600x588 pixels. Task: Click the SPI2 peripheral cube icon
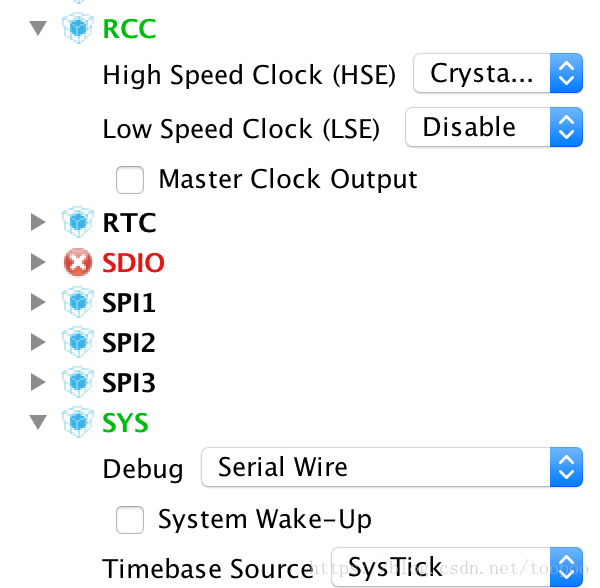point(77,342)
